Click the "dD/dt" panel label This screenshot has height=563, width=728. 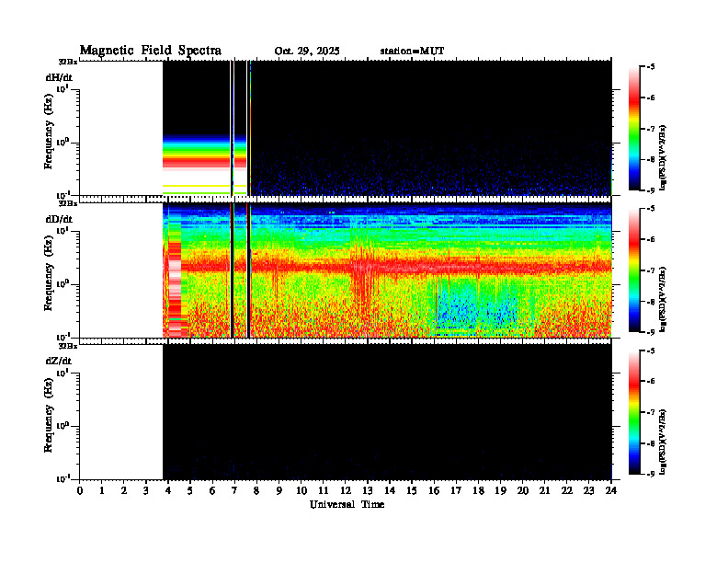pos(59,219)
